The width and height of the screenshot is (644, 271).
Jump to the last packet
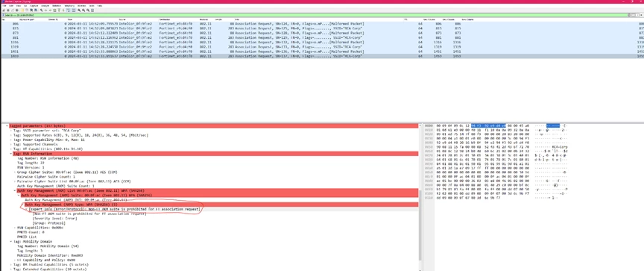63,10
